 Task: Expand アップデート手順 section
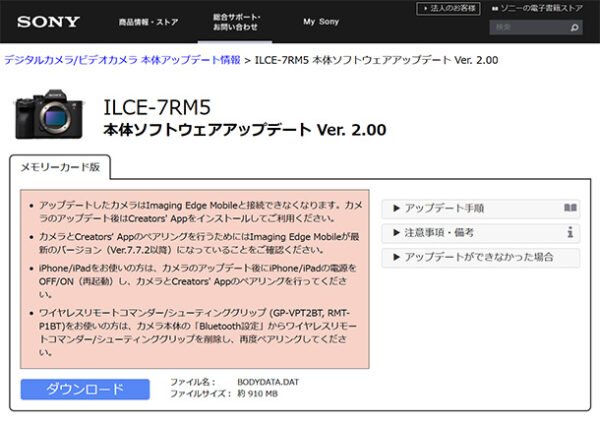[x=481, y=209]
